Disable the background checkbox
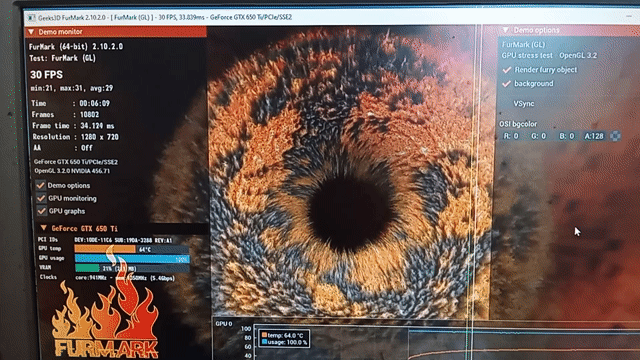This screenshot has width=640, height=360. point(507,84)
